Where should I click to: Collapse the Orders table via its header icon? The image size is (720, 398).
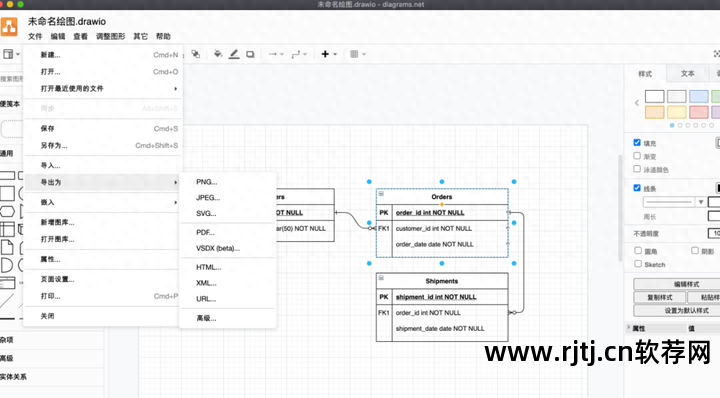381,194
